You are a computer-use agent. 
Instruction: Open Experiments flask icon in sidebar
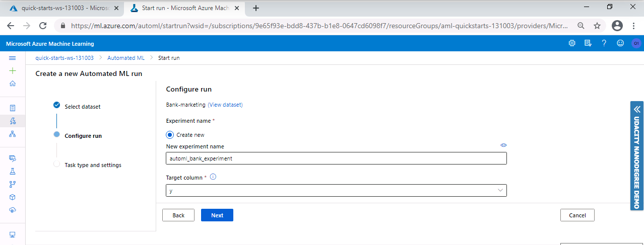tap(13, 171)
